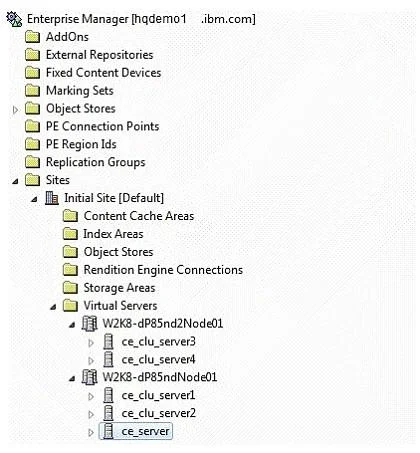420x453 pixels.
Task: Click the W2K8-dP85ndNode01 server cluster icon
Action: pyautogui.click(x=89, y=377)
